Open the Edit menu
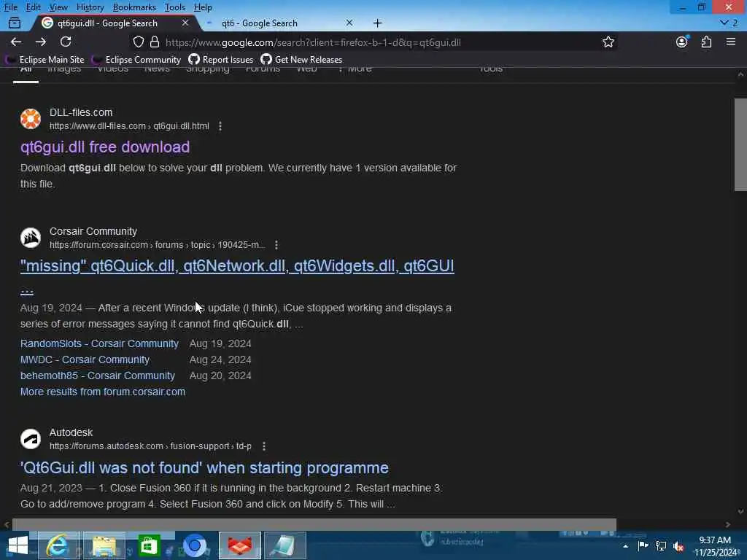 [34, 7]
